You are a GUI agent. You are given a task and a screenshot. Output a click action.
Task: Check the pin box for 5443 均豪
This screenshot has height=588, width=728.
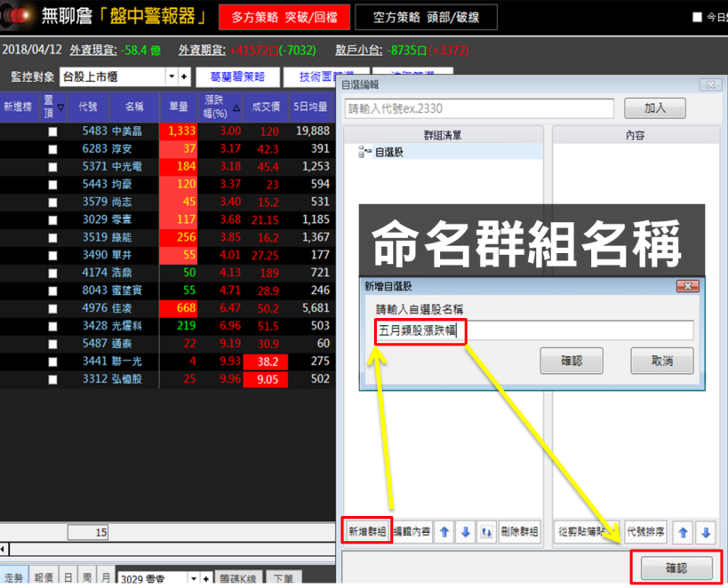point(53,185)
